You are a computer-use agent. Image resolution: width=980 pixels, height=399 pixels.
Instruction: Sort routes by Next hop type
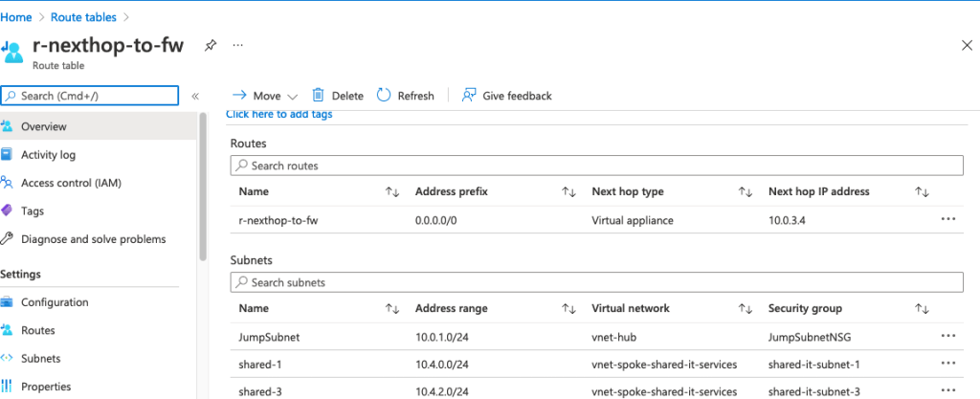coord(746,192)
